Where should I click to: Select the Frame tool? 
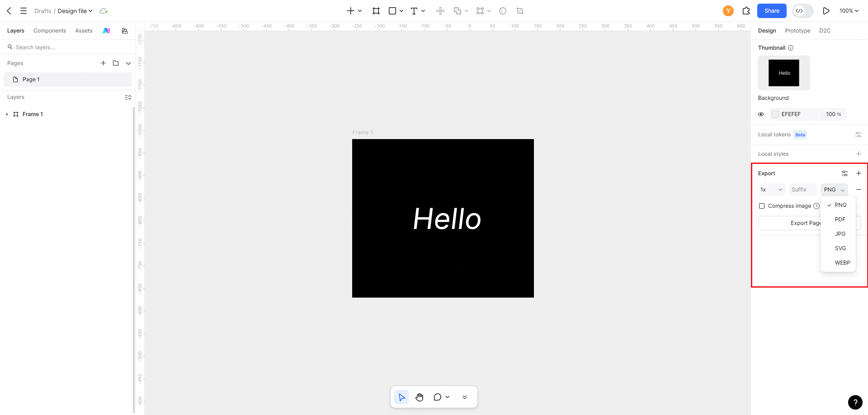pos(376,11)
